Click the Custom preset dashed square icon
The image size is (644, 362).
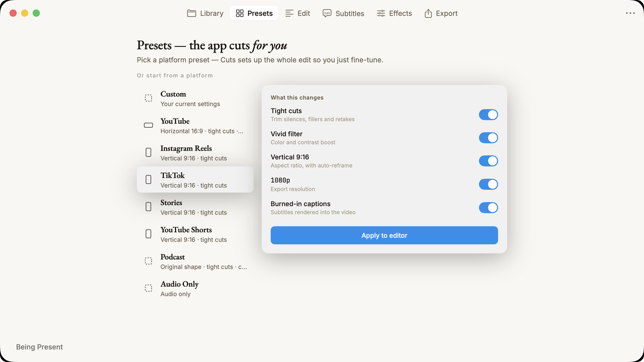pyautogui.click(x=149, y=98)
